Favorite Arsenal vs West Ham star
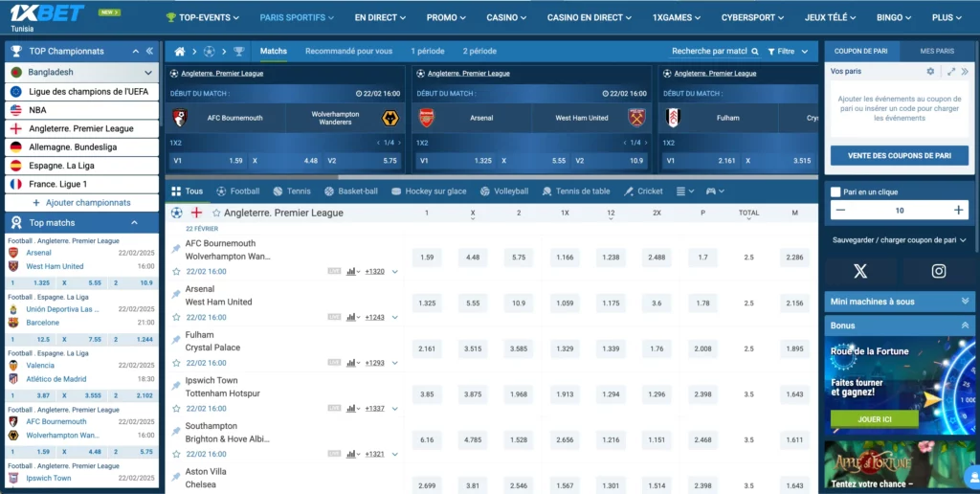This screenshot has width=980, height=494. tap(176, 317)
